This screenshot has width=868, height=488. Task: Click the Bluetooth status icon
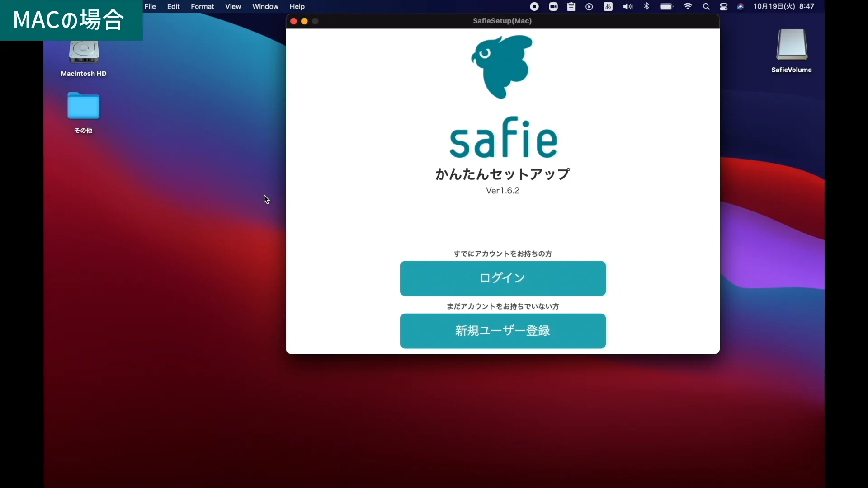(x=646, y=6)
